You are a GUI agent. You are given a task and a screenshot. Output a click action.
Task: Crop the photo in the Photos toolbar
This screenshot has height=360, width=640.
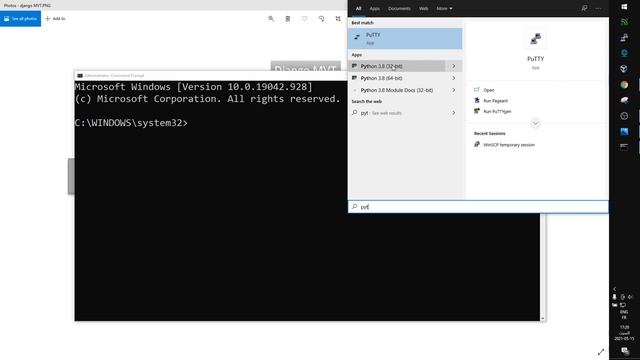click(338, 19)
